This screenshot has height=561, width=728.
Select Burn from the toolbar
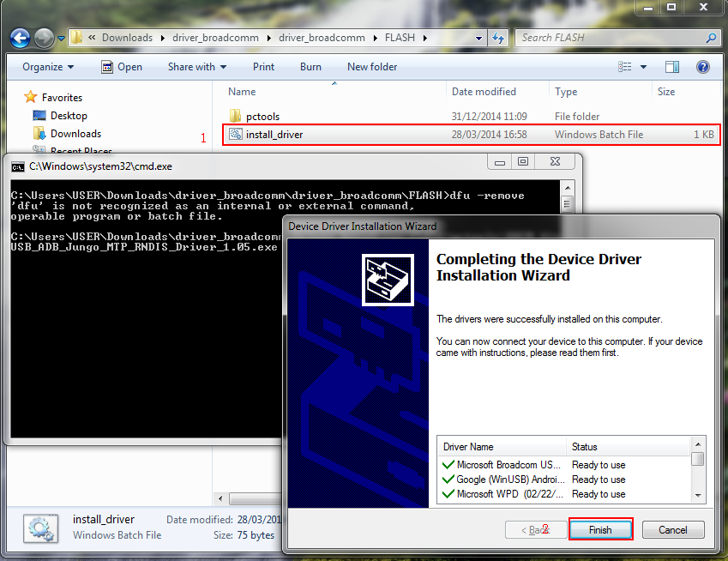310,67
